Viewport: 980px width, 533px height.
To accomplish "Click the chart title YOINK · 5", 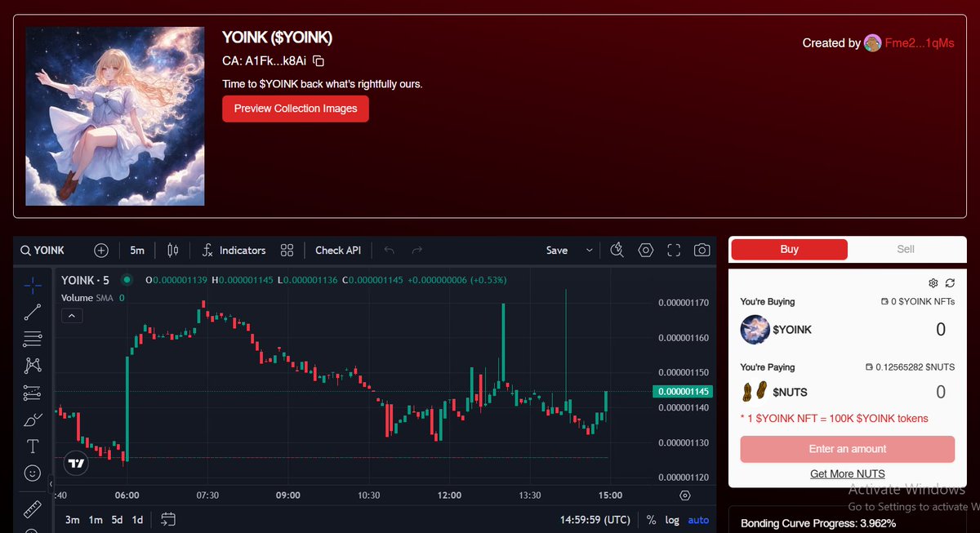I will pos(85,280).
